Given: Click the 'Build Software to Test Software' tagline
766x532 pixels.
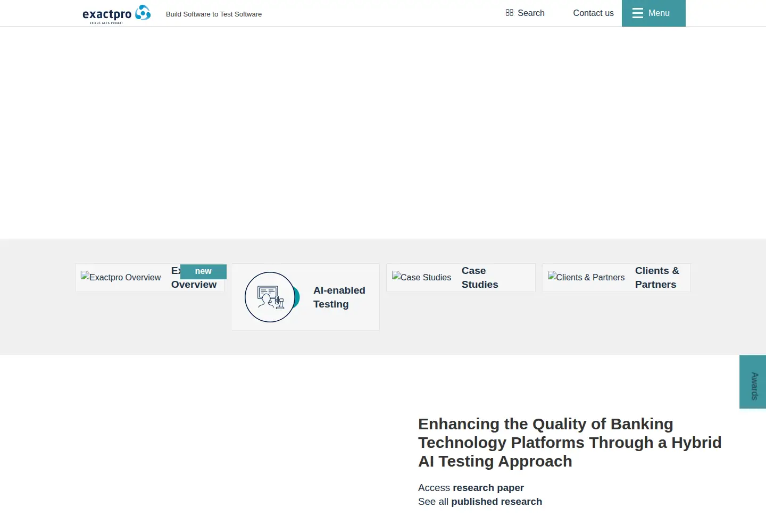Looking at the screenshot, I should tap(214, 14).
